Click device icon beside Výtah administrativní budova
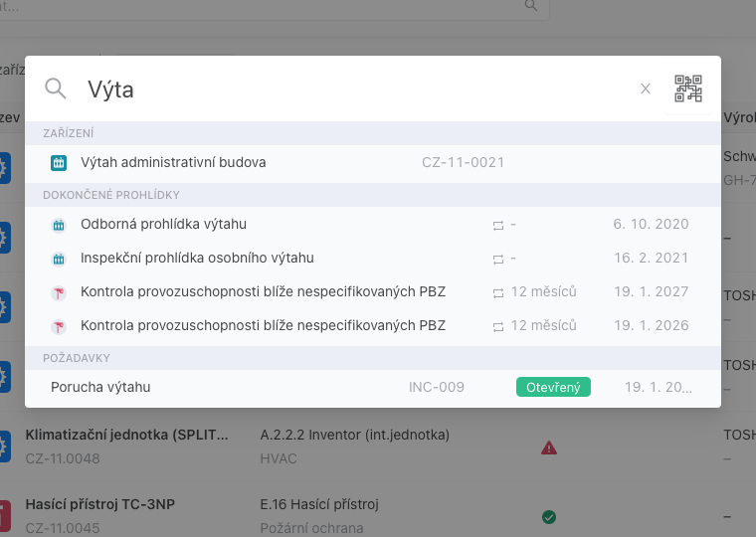 (x=59, y=162)
